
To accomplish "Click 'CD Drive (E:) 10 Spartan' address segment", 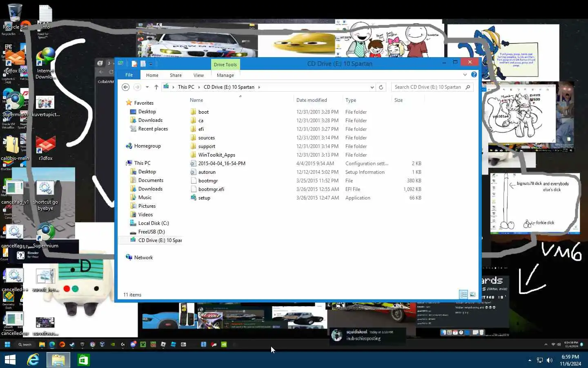I will (x=229, y=87).
